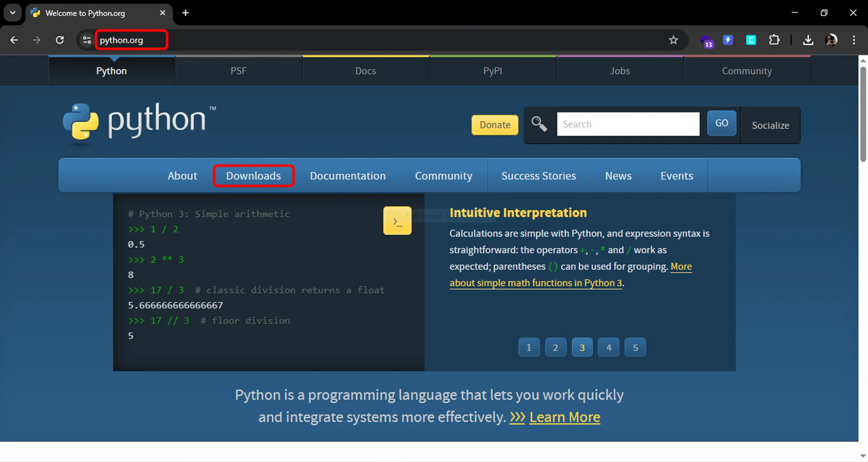Open a new browser tab
868x462 pixels.
click(x=185, y=13)
